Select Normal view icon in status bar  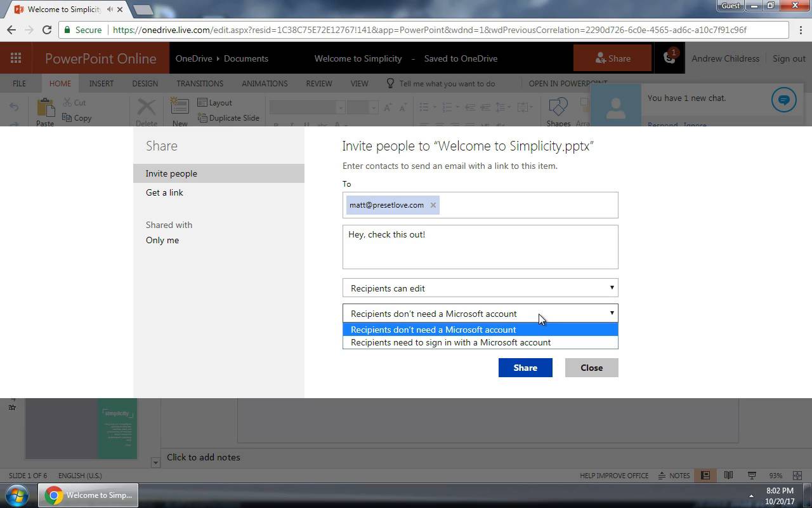[705, 475]
